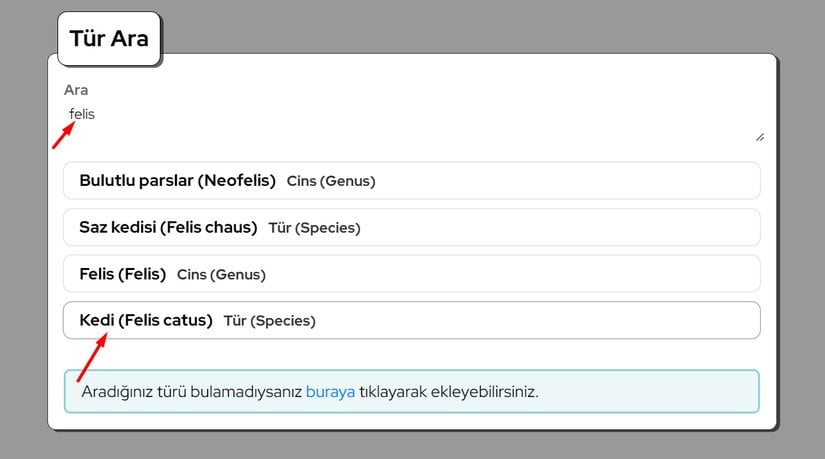
Task: Click "Aradığınız türü bulamadıysanız" banner text
Action: pos(191,392)
